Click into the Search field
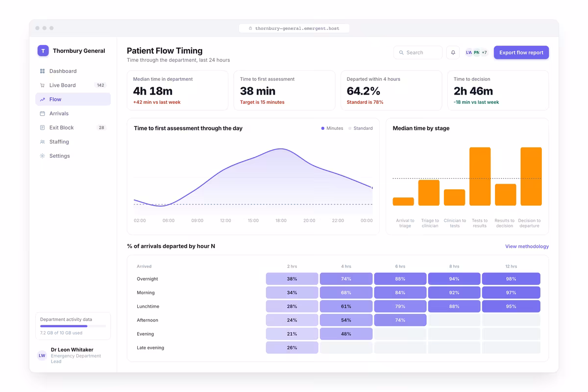 coord(418,52)
